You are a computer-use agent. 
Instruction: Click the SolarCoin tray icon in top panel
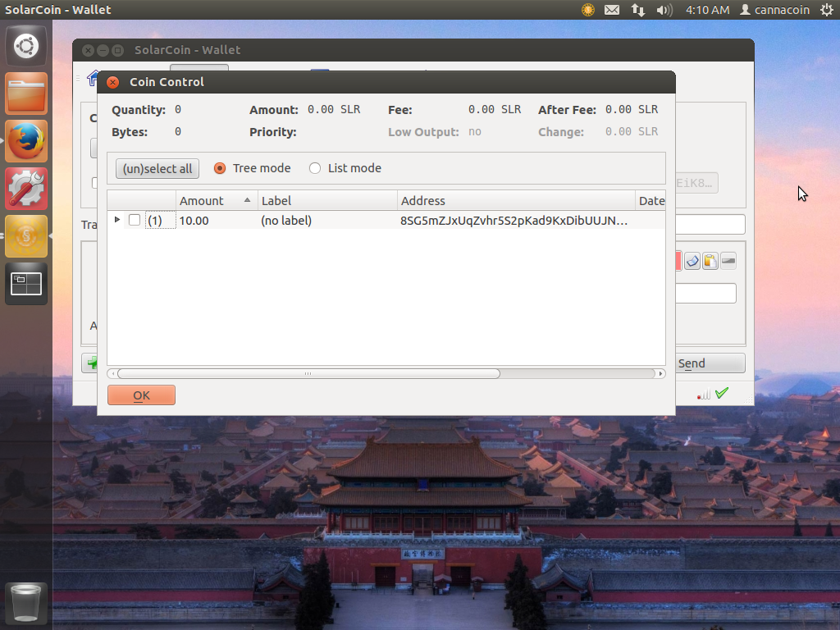588,10
